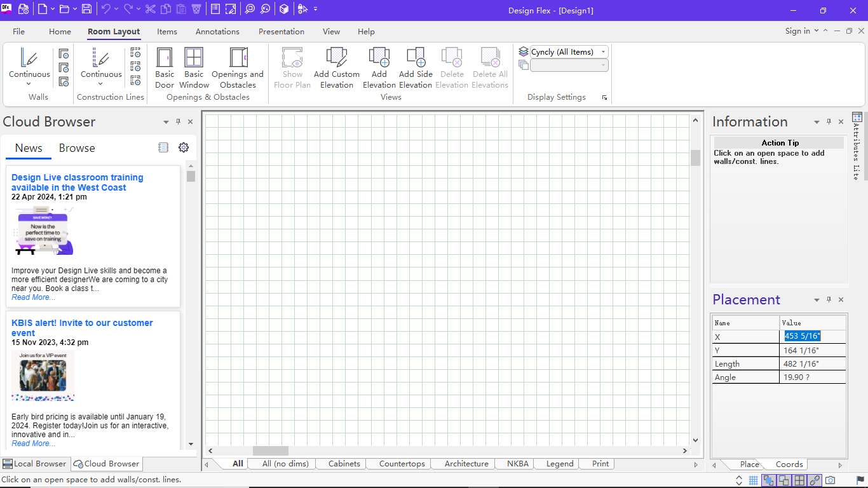
Task: Click the drawing area vertical scrollbar thumb
Action: click(x=695, y=158)
